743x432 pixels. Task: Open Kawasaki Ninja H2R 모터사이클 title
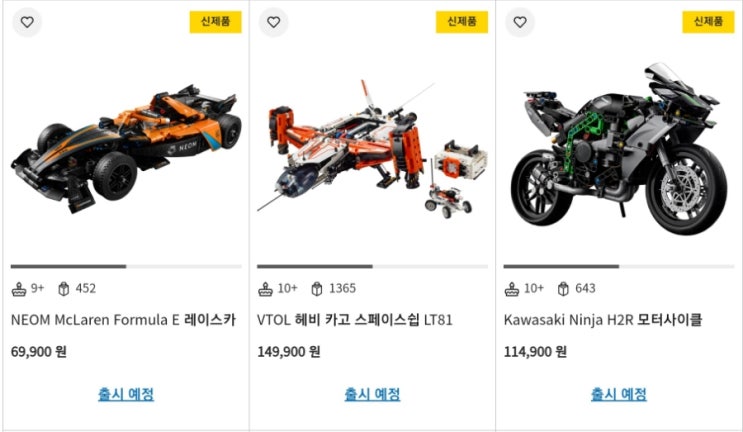(603, 320)
